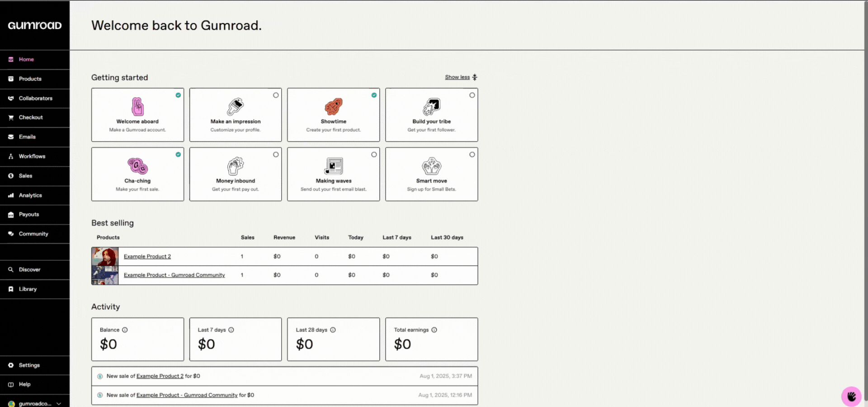The image size is (868, 407).
Task: Click the Sales dollar icon
Action: 11,176
